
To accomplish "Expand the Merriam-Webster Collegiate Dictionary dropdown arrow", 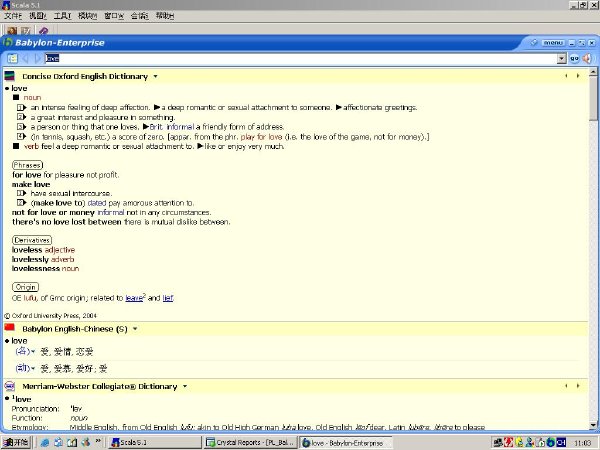I will (185, 386).
